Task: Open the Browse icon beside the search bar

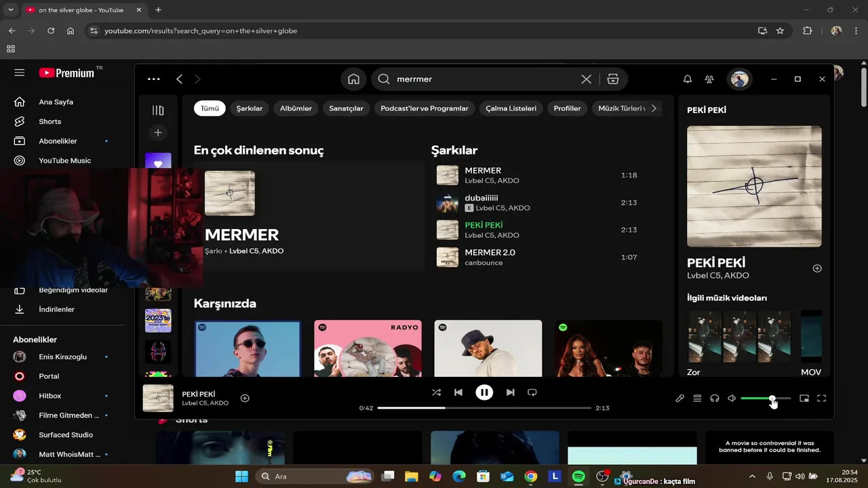Action: [x=613, y=79]
